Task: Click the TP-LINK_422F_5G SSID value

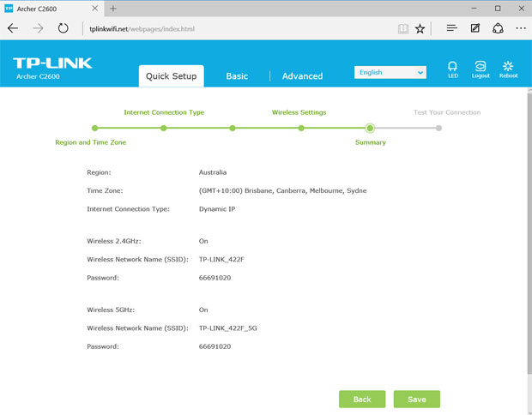Action: [x=227, y=328]
